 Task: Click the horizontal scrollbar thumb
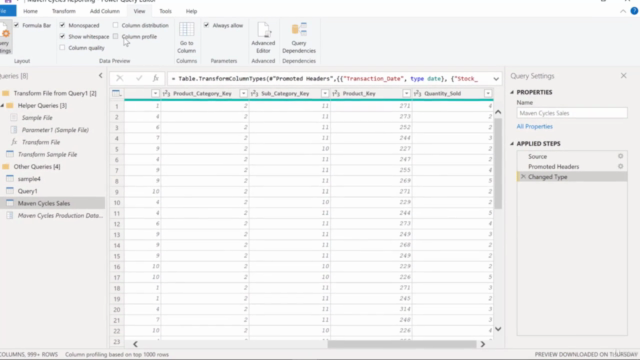coord(402,344)
